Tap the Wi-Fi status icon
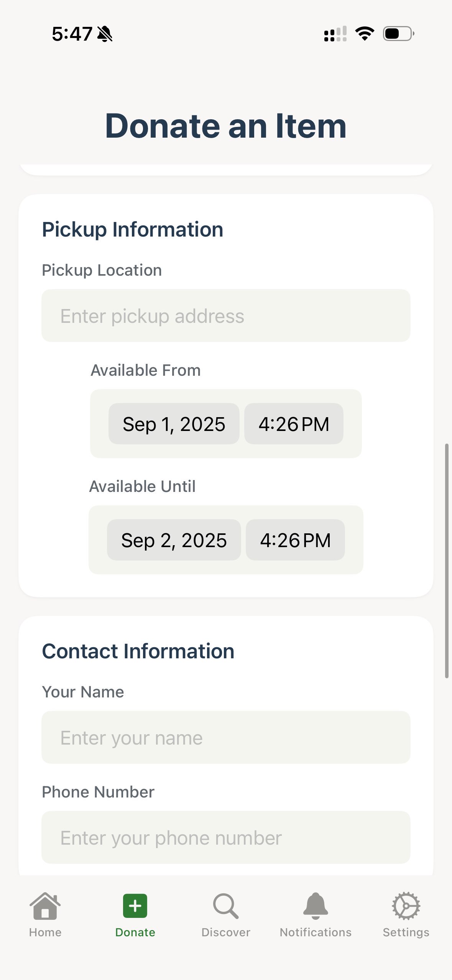Image resolution: width=452 pixels, height=980 pixels. (x=365, y=34)
